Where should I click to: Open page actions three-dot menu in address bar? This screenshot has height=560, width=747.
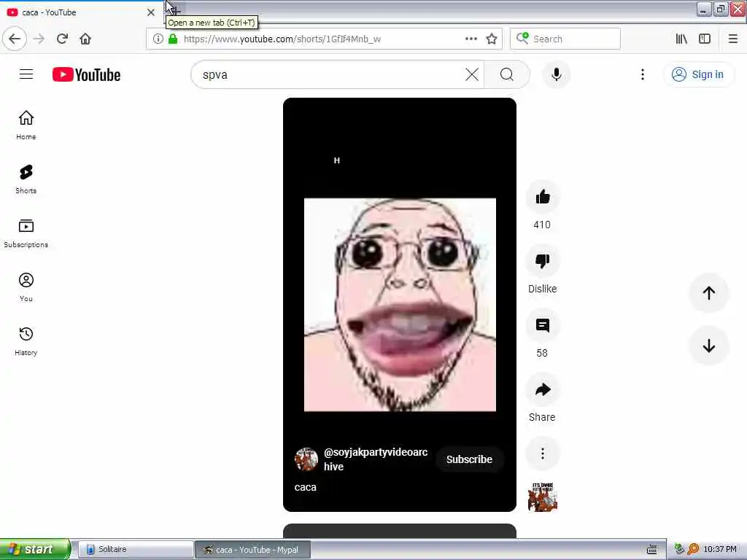pos(471,39)
